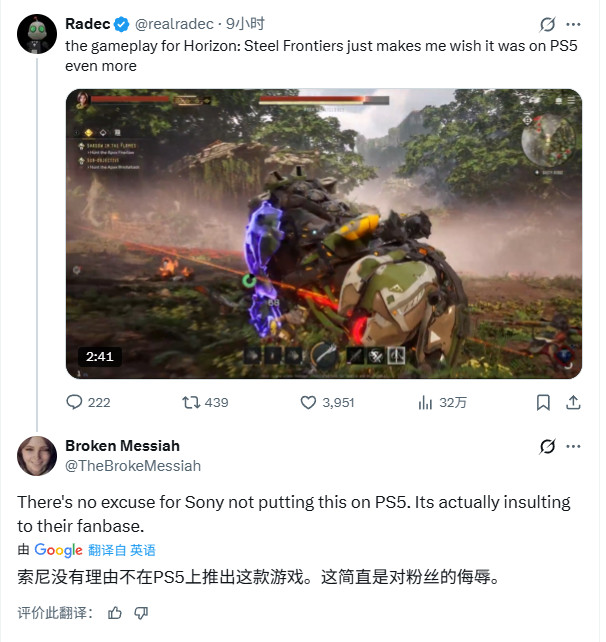
Task: Play the Horizon Steel Frontiers gameplay video
Action: tap(324, 233)
